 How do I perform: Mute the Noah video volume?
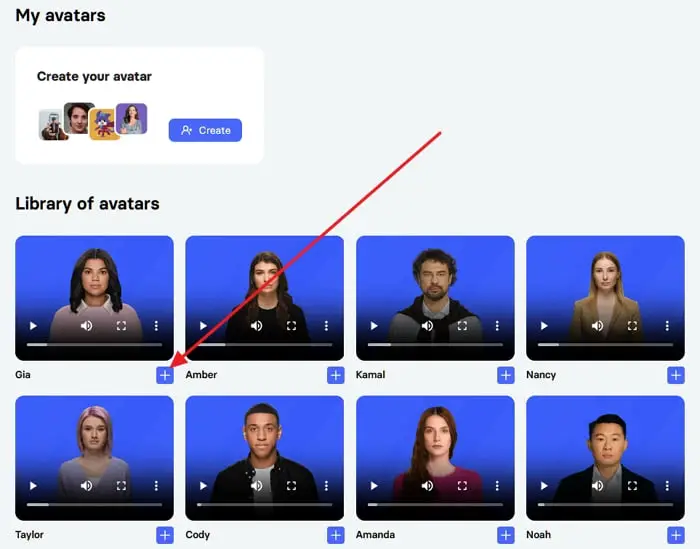[x=597, y=486]
